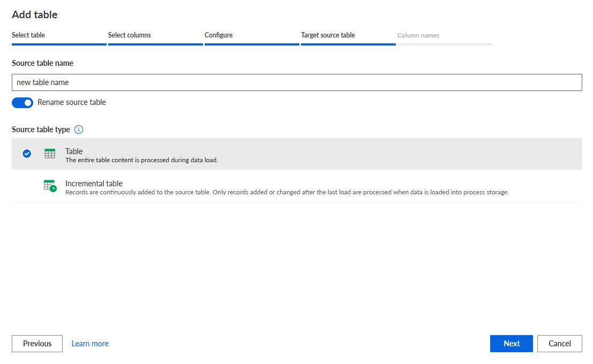This screenshot has width=593, height=364.
Task: Open the Target source table step
Action: pyautogui.click(x=328, y=35)
